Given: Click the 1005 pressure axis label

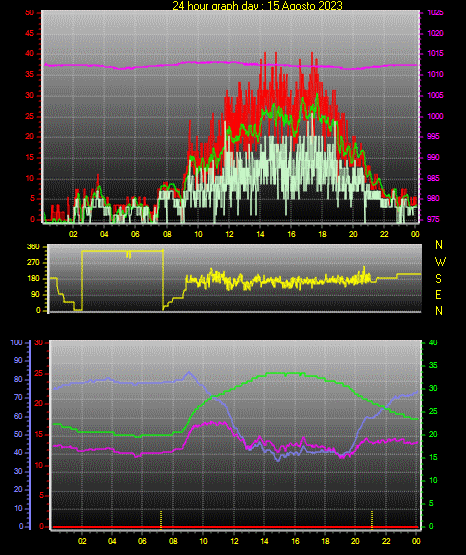Looking at the screenshot, I should tap(435, 95).
